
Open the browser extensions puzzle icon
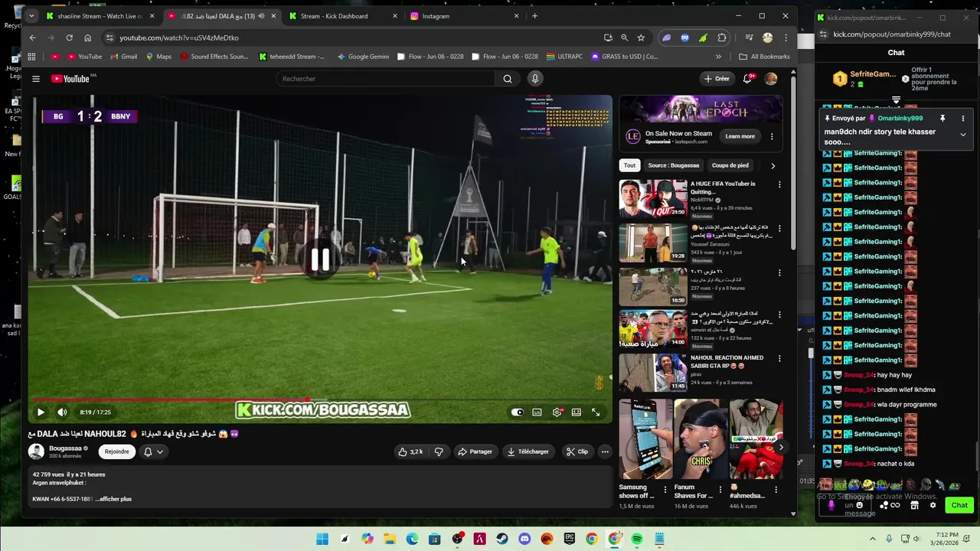click(722, 37)
